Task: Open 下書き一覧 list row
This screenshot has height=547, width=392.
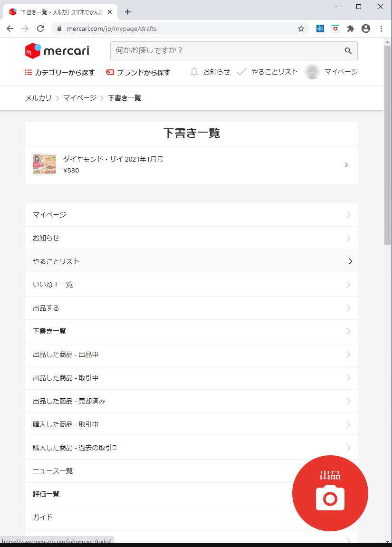Action: pos(191,331)
